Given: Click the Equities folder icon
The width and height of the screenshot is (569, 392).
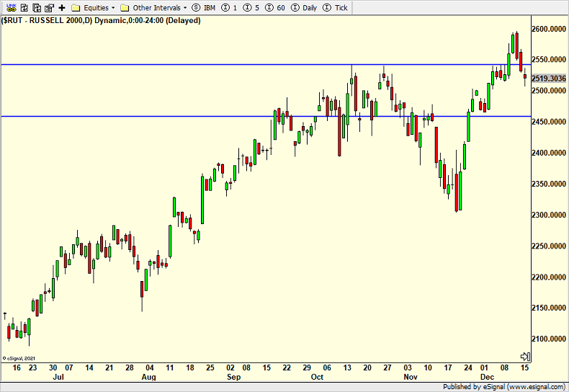Looking at the screenshot, I should tap(76, 8).
